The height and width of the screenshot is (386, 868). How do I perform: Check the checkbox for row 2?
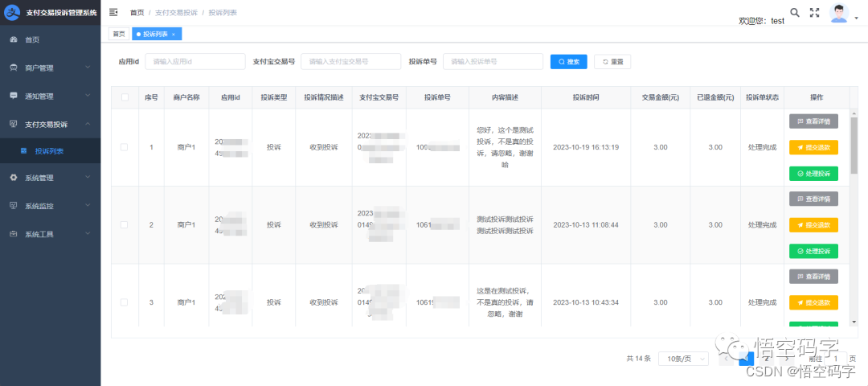[x=125, y=225]
